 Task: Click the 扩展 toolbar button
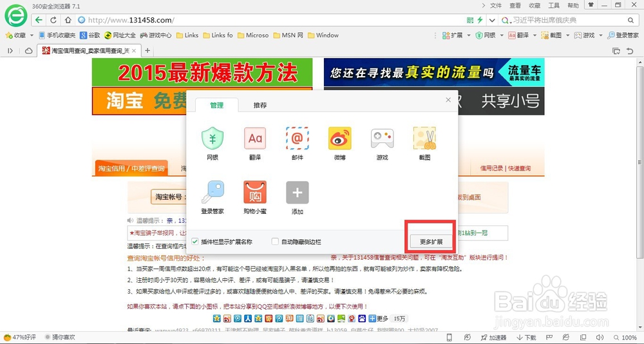click(x=453, y=35)
